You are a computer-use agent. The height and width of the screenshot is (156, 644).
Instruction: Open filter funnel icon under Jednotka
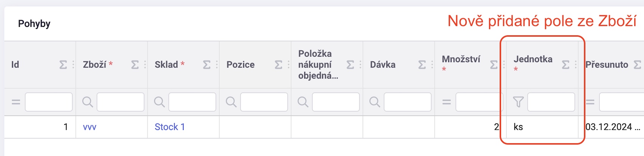(518, 102)
